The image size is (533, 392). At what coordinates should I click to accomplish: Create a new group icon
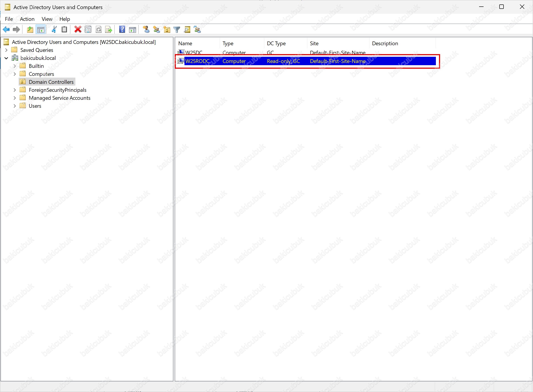coord(156,29)
